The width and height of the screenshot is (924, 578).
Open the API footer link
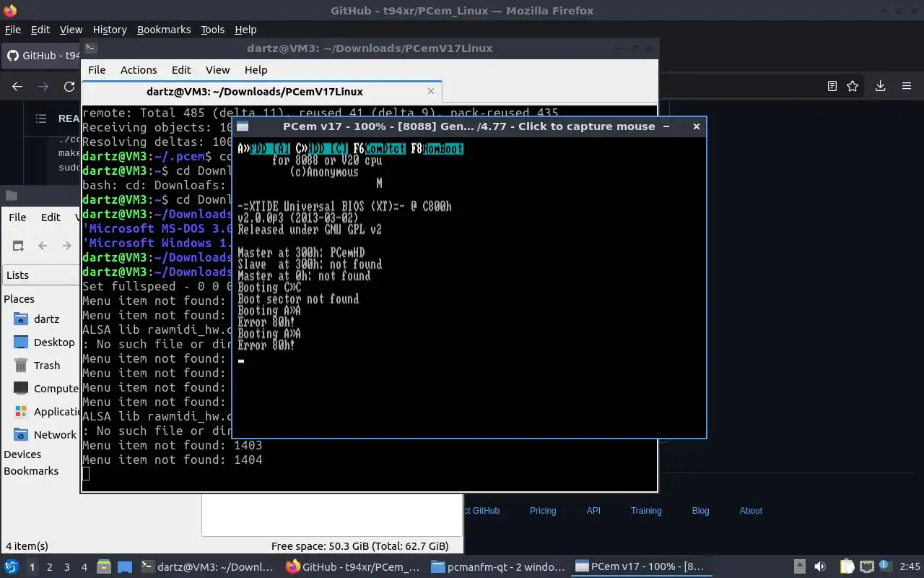point(593,510)
